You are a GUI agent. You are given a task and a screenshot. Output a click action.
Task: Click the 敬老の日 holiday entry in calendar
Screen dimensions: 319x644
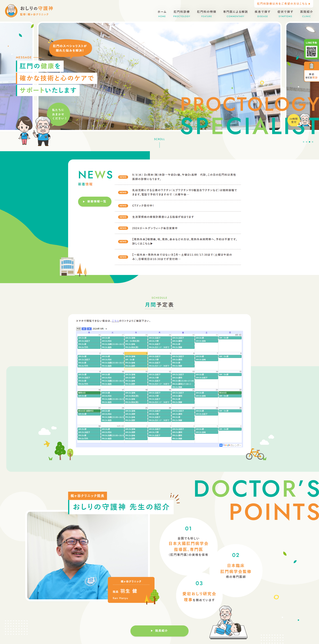click(x=89, y=393)
